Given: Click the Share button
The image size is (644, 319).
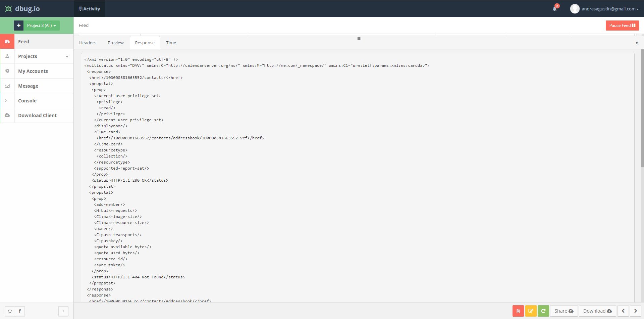Looking at the screenshot, I should pyautogui.click(x=564, y=311).
